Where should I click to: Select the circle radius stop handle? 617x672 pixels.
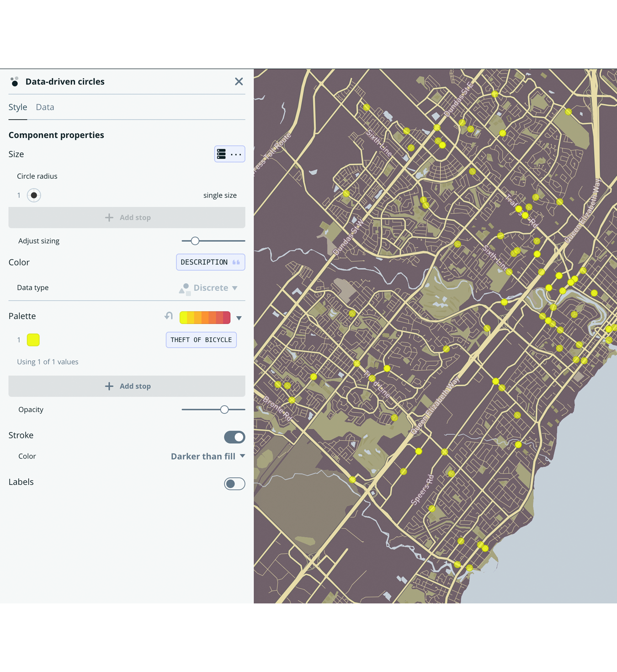[x=34, y=195]
